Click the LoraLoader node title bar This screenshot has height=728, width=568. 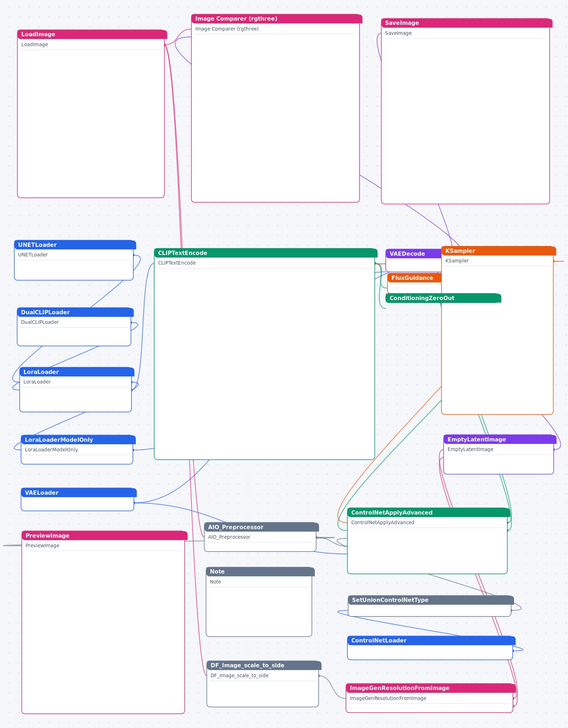click(77, 372)
